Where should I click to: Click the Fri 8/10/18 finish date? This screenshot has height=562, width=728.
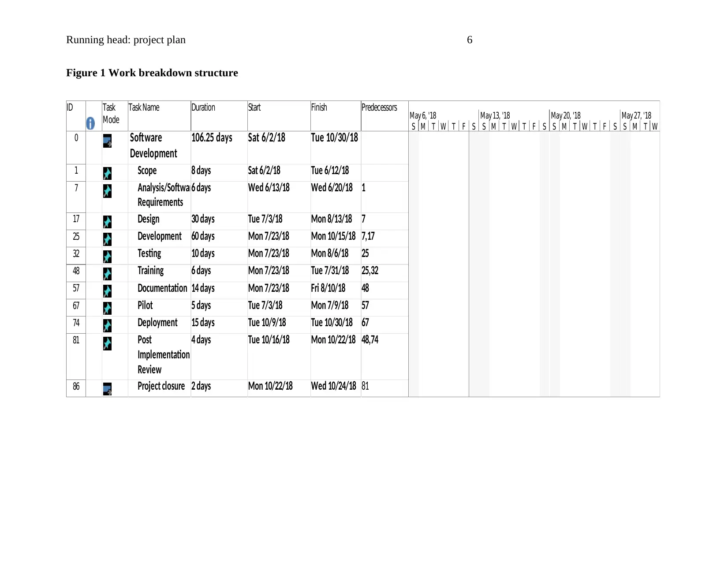(x=328, y=288)
